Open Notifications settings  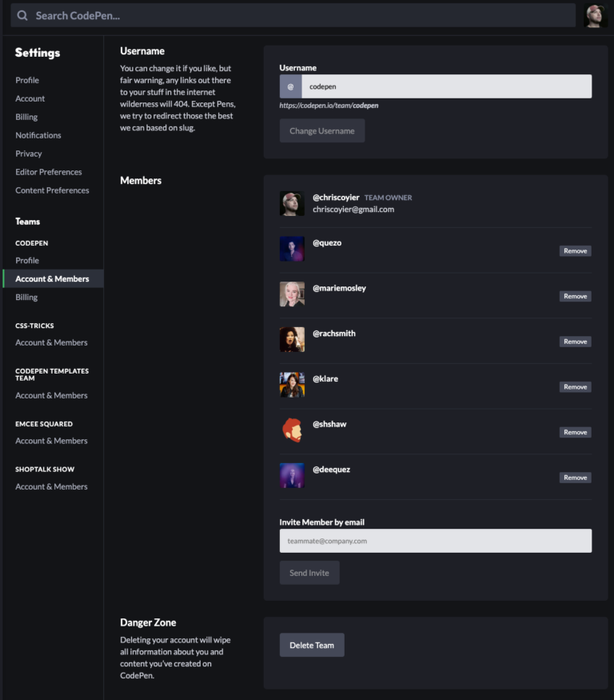point(37,134)
